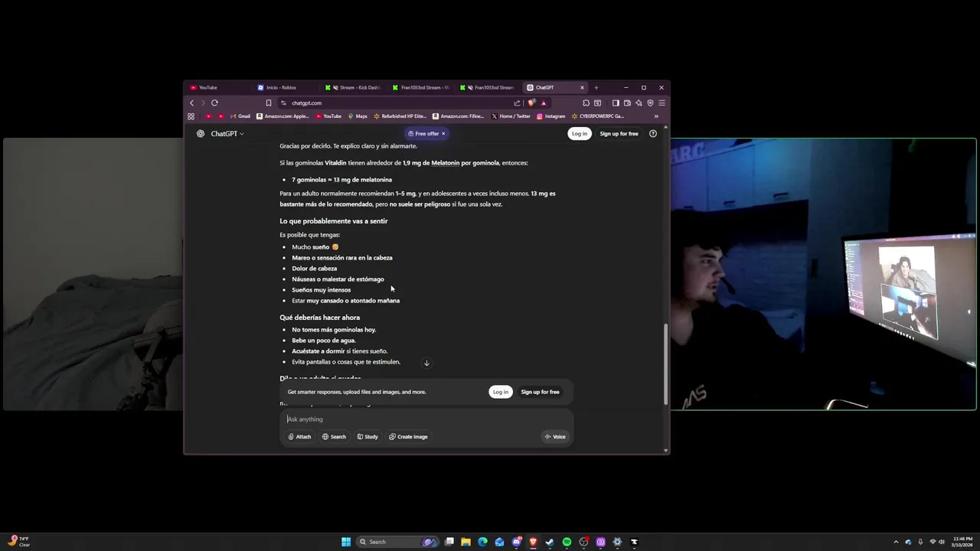Open the clock and date panel
Image resolution: width=980 pixels, height=551 pixels.
pyautogui.click(x=962, y=542)
